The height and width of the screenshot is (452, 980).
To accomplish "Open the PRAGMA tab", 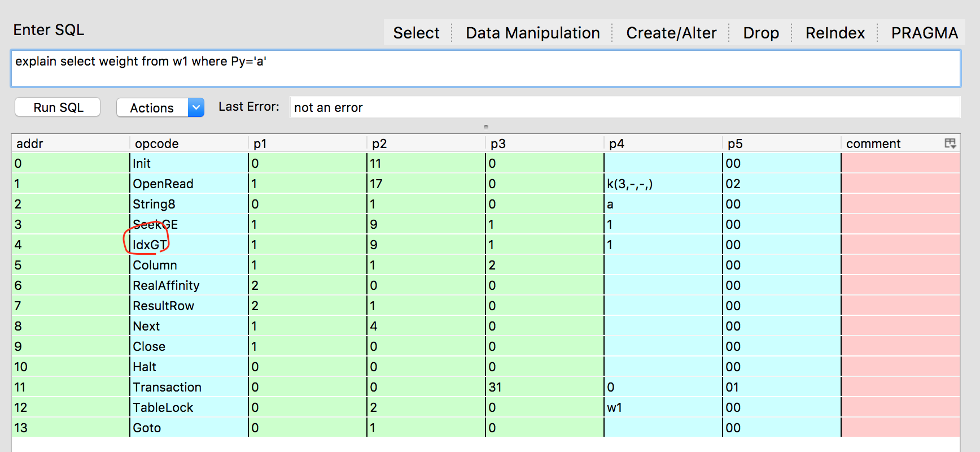I will pos(924,33).
